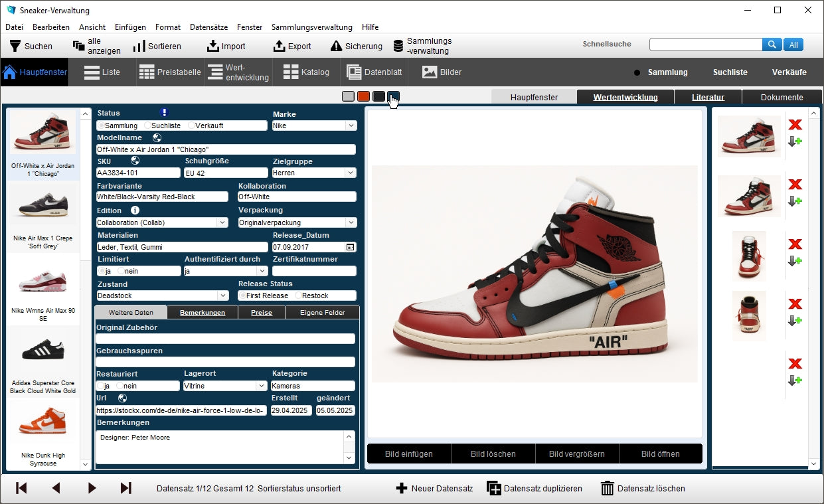Expand the Marke dropdown
The height and width of the screenshot is (504, 824).
[351, 126]
